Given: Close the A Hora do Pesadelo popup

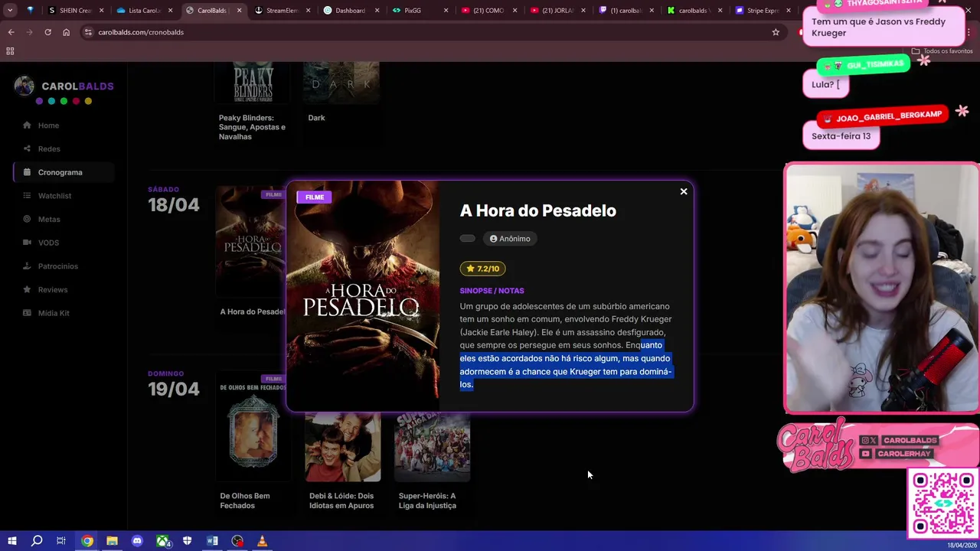Looking at the screenshot, I should coord(684,191).
